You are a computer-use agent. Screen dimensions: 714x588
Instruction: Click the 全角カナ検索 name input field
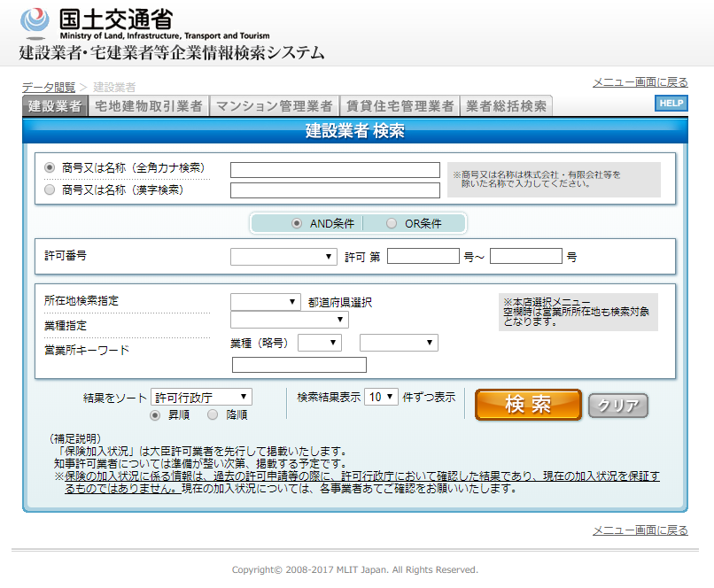tap(335, 170)
